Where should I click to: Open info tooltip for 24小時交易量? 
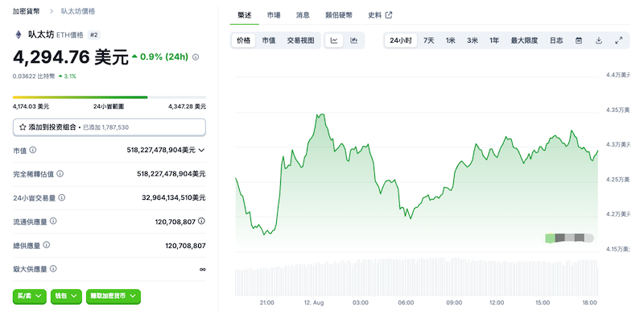pos(62,197)
